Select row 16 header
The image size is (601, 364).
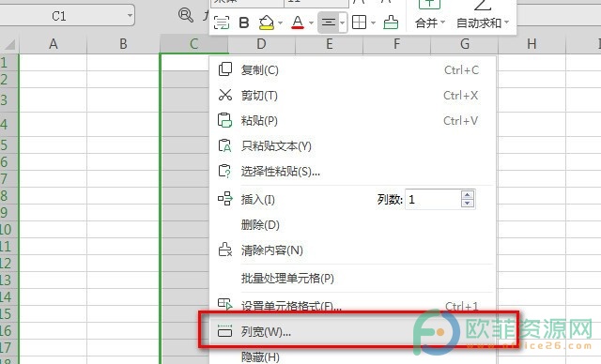point(8,330)
